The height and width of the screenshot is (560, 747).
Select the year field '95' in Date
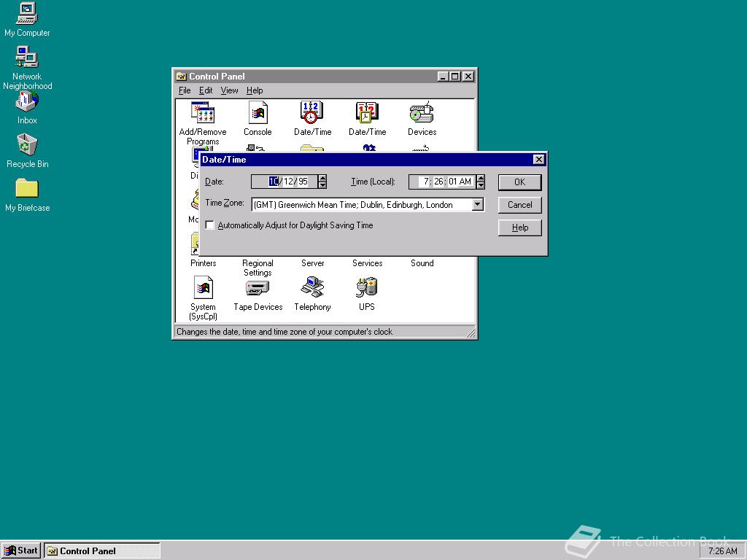coord(303,182)
